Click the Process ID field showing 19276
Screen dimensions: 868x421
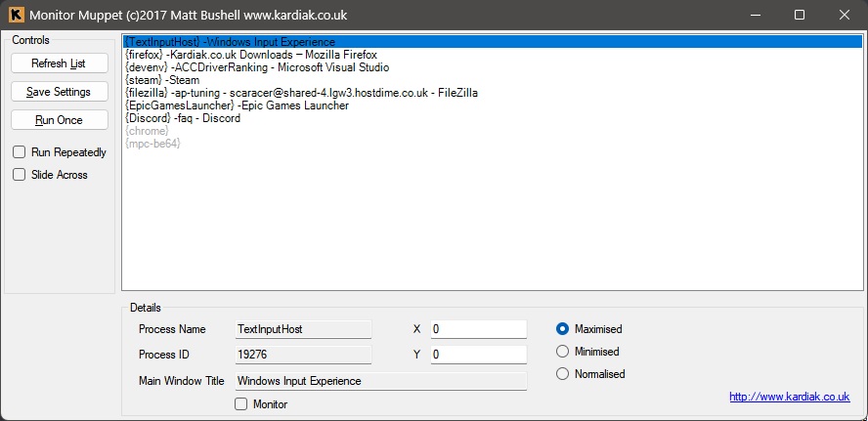coord(303,354)
